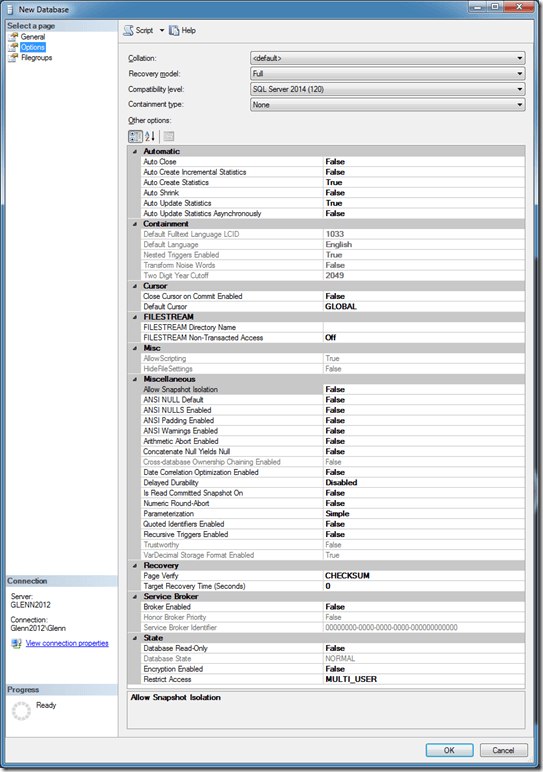Collapse the Miscellaneous section

pos(135,379)
